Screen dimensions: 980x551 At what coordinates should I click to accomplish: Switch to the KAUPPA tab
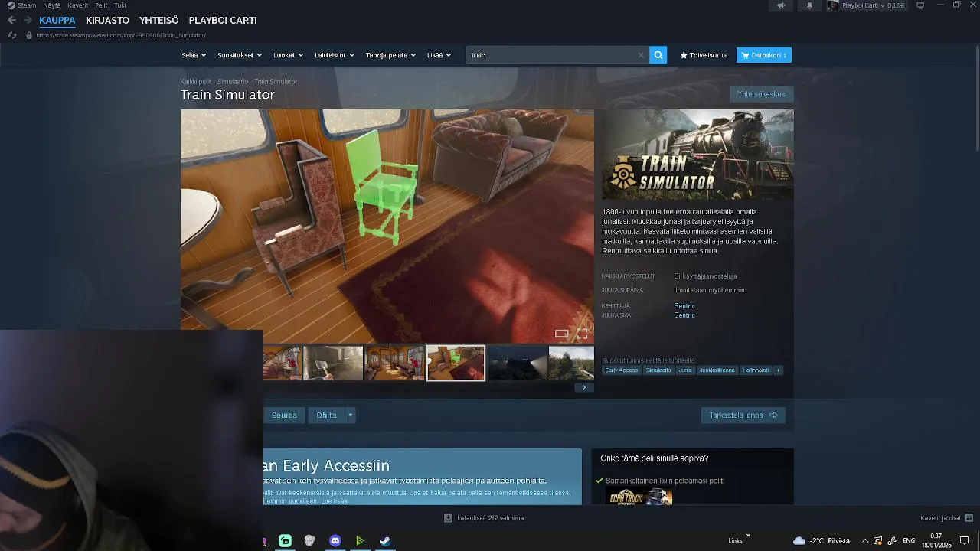click(57, 21)
